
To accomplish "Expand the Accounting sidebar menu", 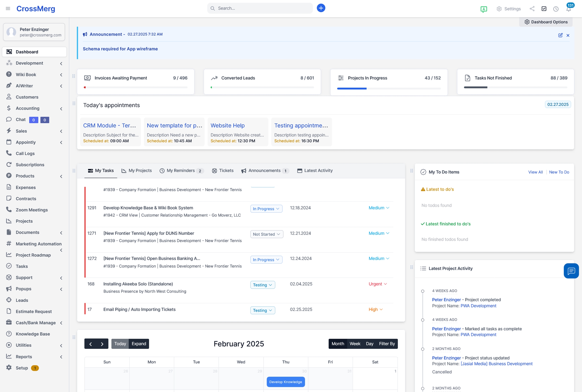I will 28,108.
